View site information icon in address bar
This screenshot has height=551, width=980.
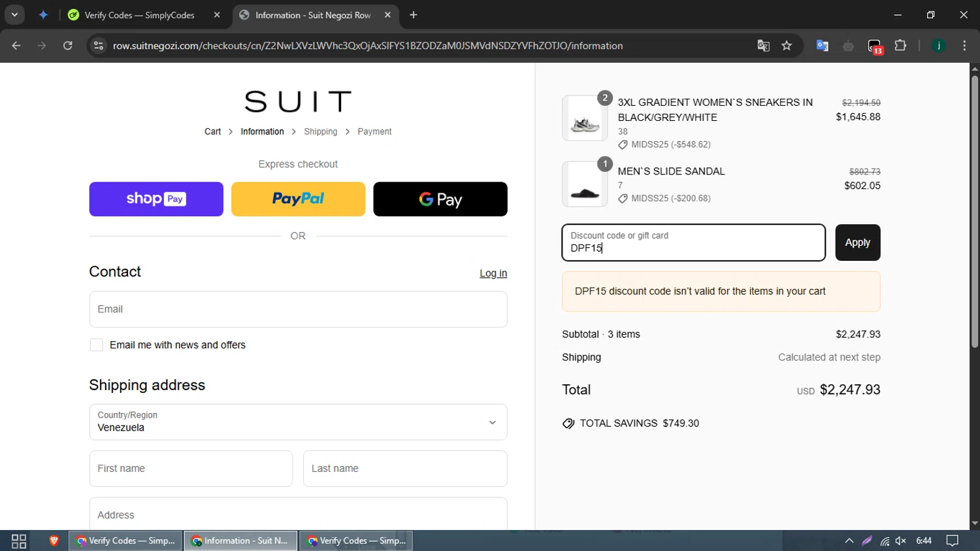99,46
